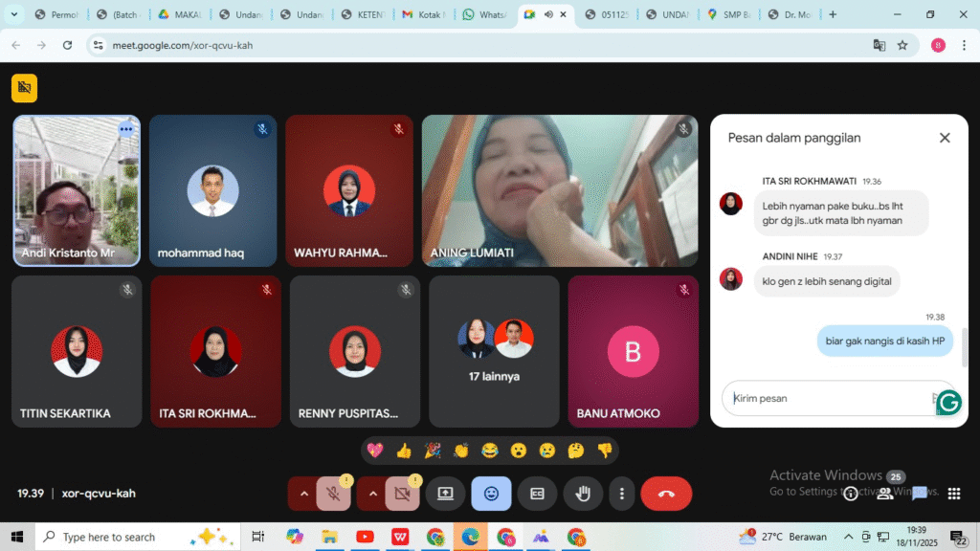Close the in-call messages panel
980x551 pixels.
pyautogui.click(x=945, y=138)
